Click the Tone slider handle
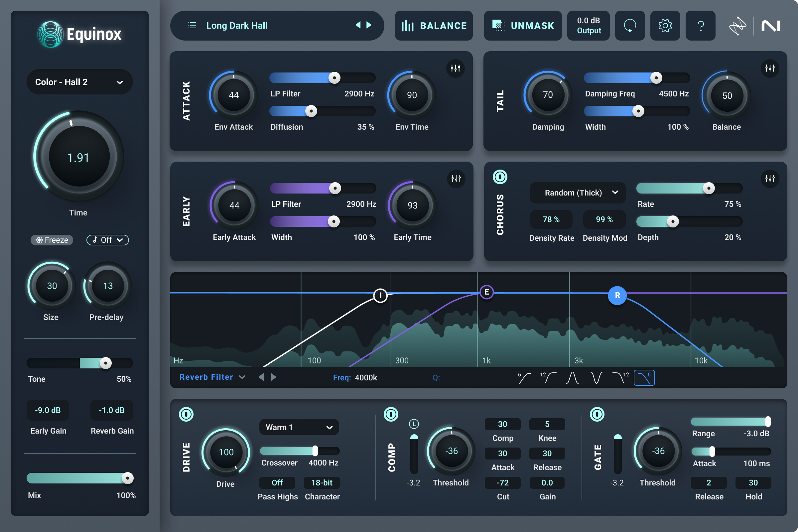 (105, 363)
